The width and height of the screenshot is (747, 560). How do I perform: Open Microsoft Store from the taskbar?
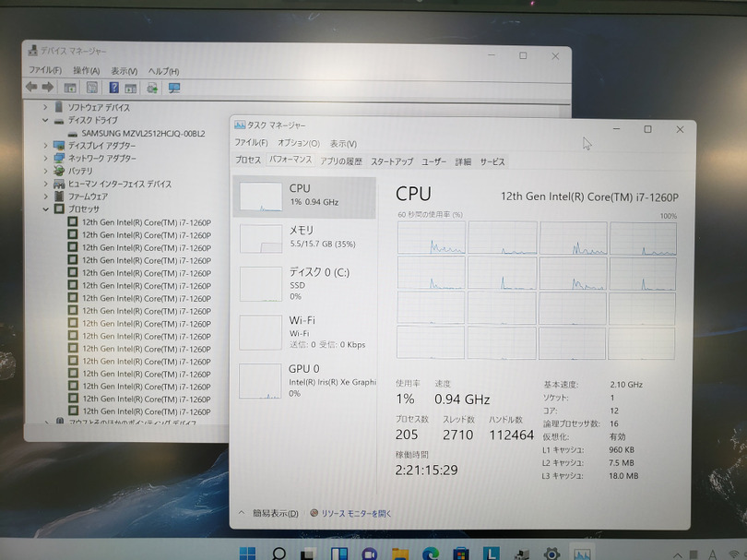pos(461,554)
